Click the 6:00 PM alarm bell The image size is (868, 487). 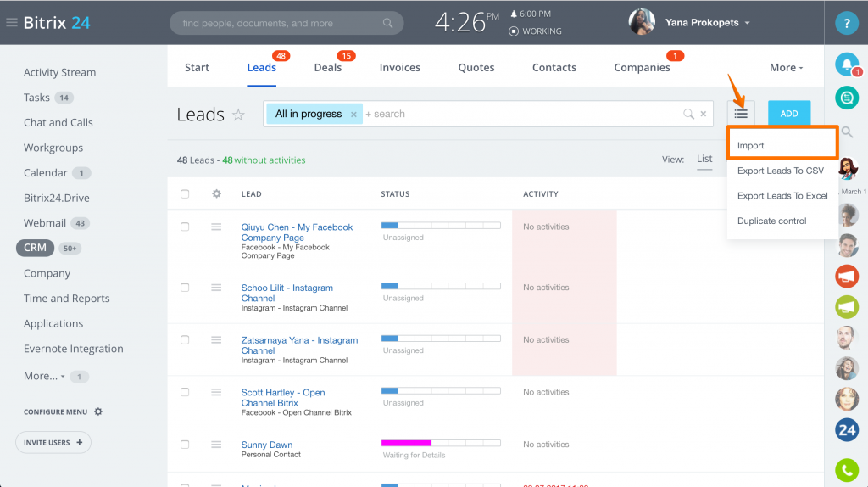point(514,14)
